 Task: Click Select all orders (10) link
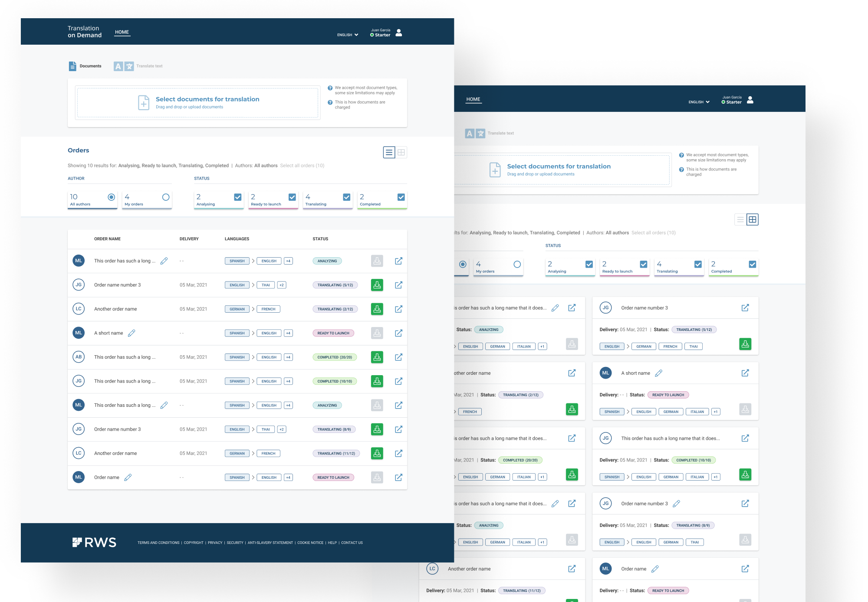click(x=302, y=166)
